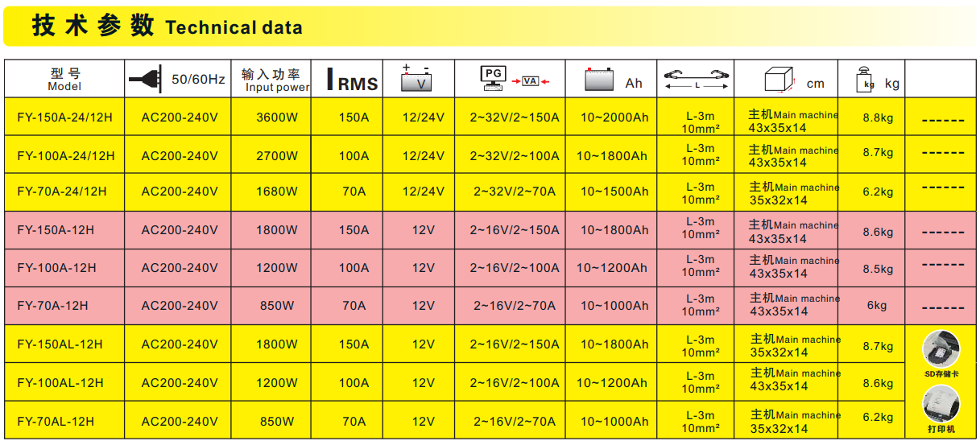Click 1800W in the FY-150A-12H row
The width and height of the screenshot is (980, 445).
pyautogui.click(x=276, y=230)
